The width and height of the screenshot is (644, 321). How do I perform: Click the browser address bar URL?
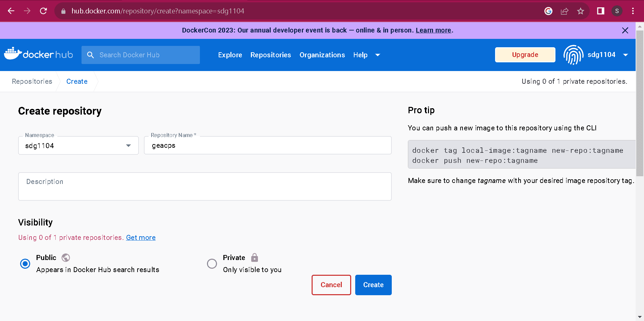(x=158, y=11)
